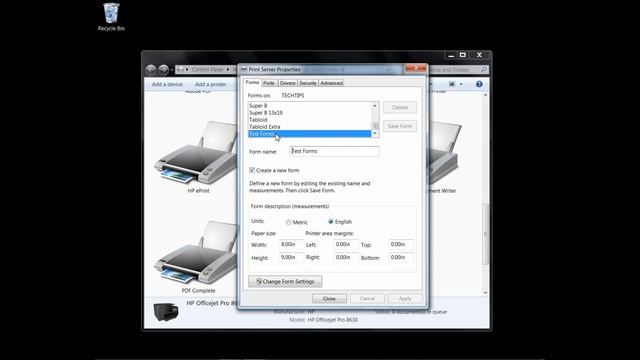Screen dimensions: 640x360
Task: Click the Apply button in dialog
Action: [x=405, y=298]
